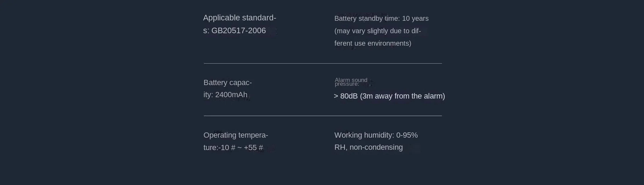Select the 80dB sound pressure value
The width and height of the screenshot is (644, 185).
pos(349,96)
